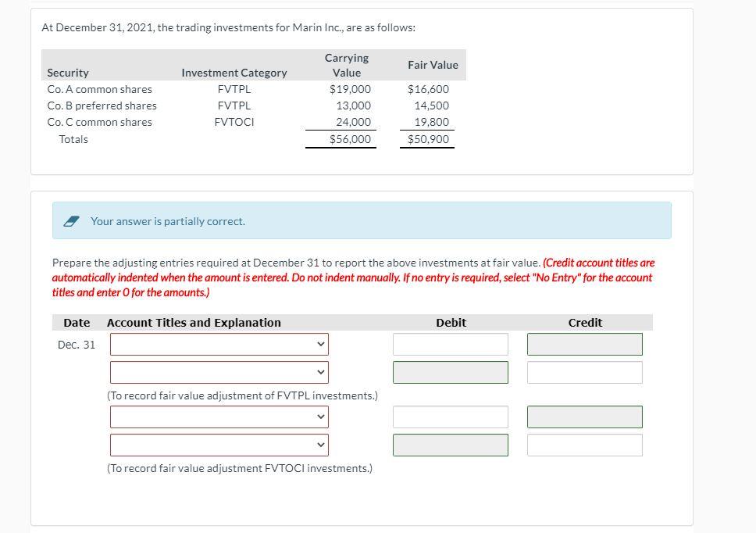756x533 pixels.
Task: Click the FVTOCI investments explanation text
Action: [x=240, y=468]
